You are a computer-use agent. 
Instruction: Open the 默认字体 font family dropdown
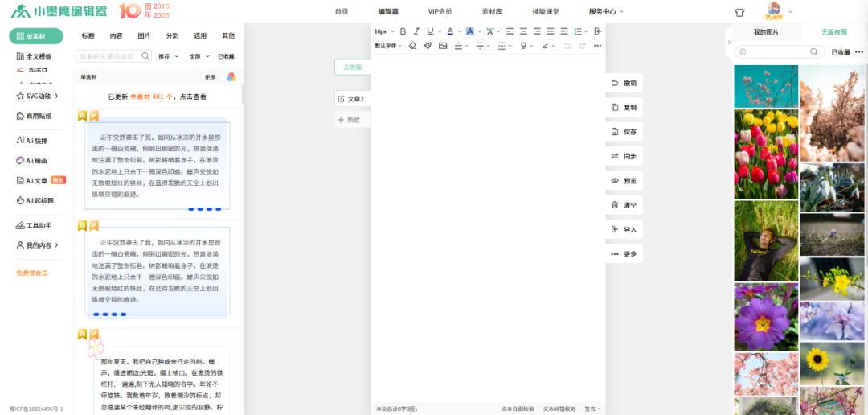tap(389, 46)
